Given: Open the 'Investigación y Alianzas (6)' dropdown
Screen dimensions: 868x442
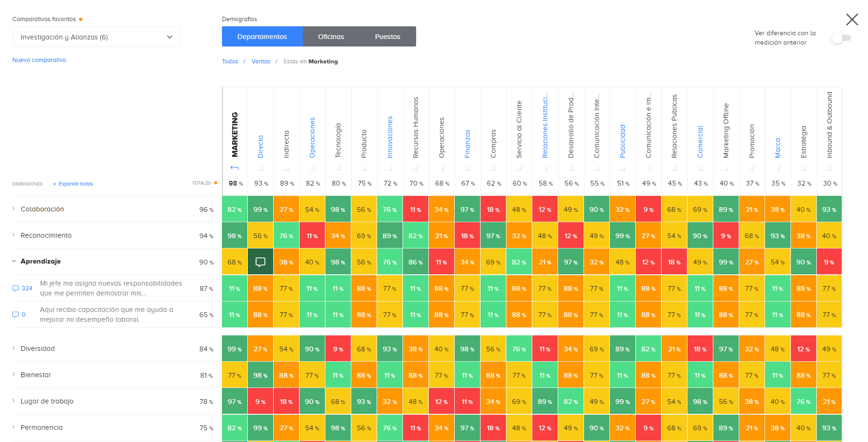Looking at the screenshot, I should pos(96,37).
